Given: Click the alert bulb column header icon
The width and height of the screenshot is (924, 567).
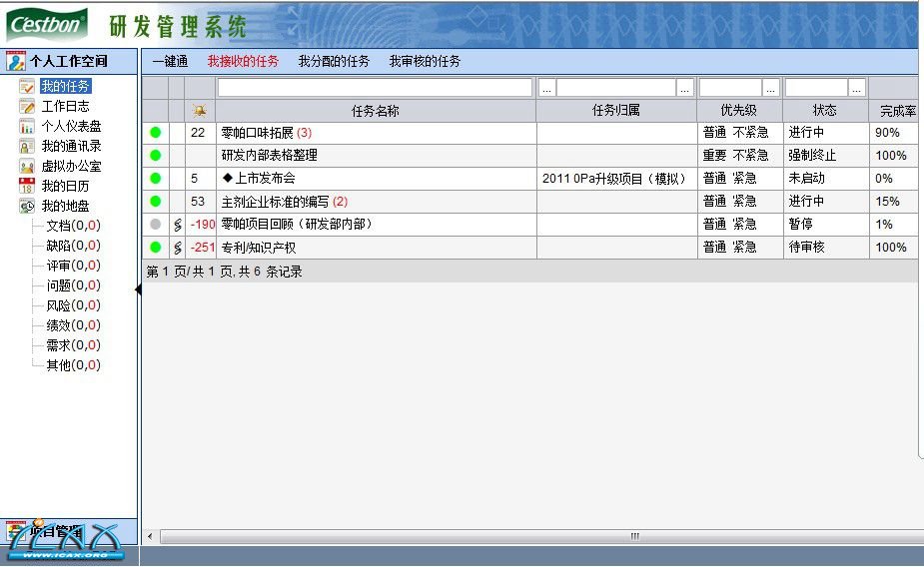Looking at the screenshot, I should (200, 111).
